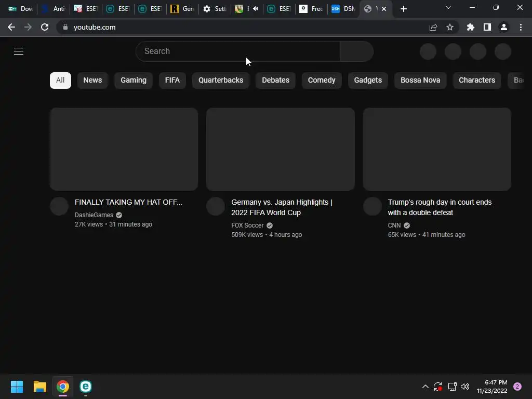Image resolution: width=532 pixels, height=399 pixels.
Task: Show hidden system tray icons
Action: 425,387
